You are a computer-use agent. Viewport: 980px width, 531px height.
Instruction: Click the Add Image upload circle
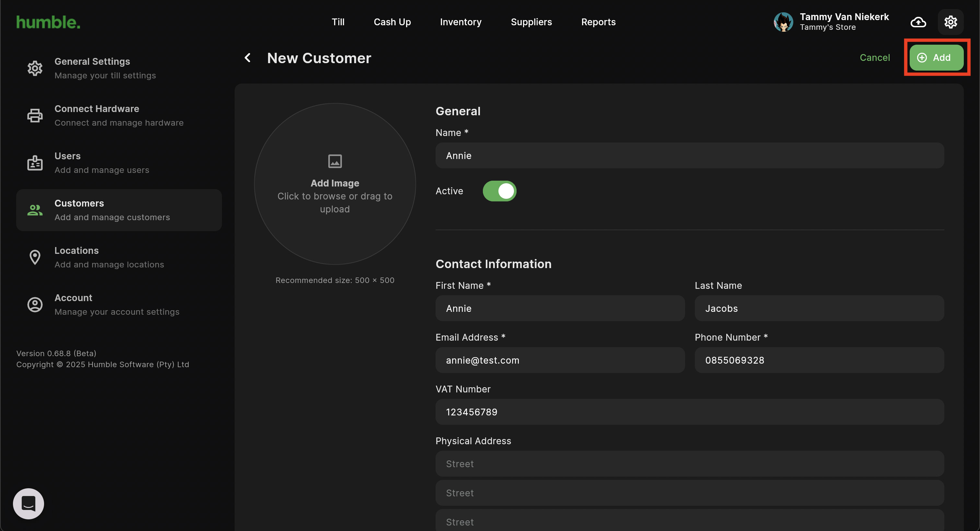point(335,184)
